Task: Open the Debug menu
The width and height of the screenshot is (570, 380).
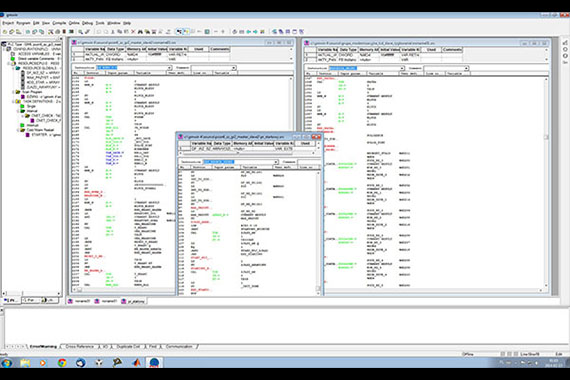Action: pos(87,23)
